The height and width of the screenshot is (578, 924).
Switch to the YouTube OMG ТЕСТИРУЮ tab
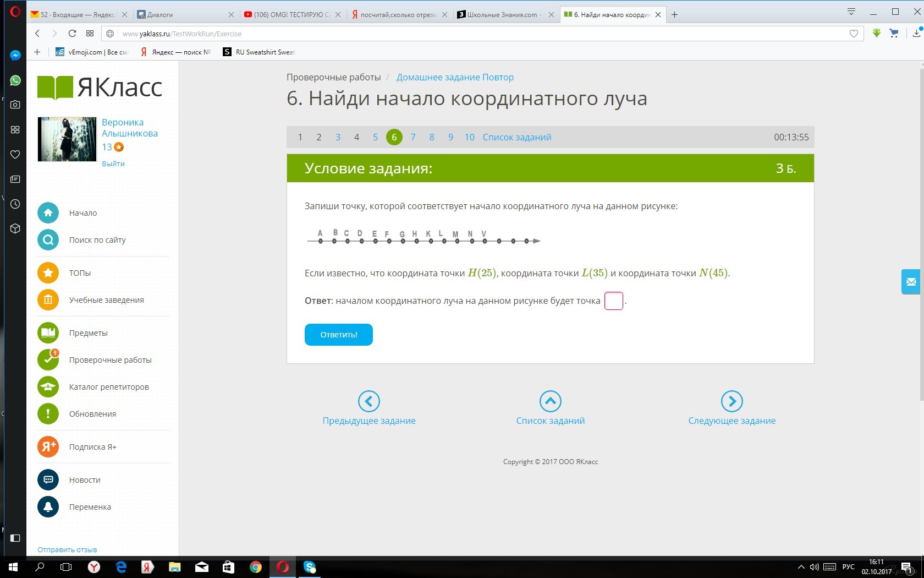[x=292, y=15]
